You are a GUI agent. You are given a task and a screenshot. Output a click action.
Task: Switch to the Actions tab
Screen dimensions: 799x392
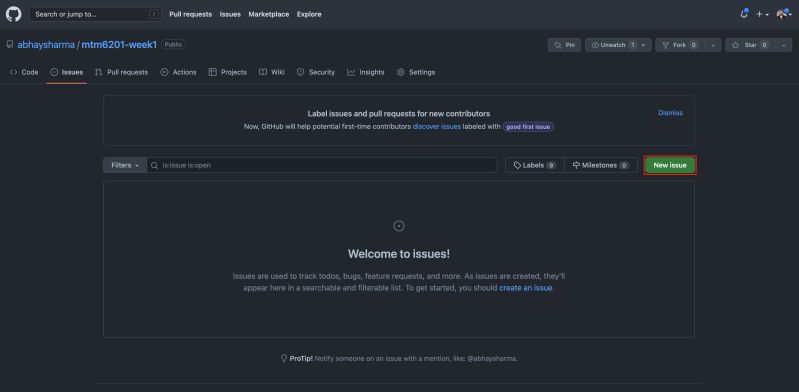coord(178,72)
